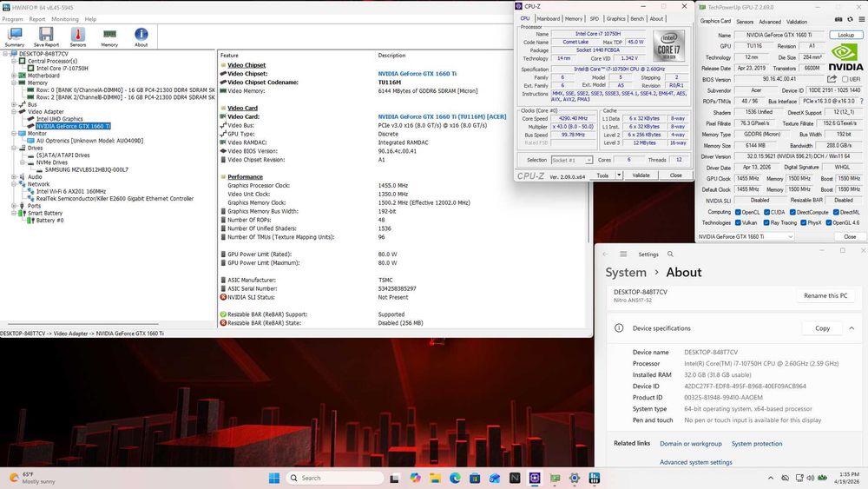Switch to the Mainboard tab in CPU-Z
This screenshot has height=489, width=868.
click(548, 19)
